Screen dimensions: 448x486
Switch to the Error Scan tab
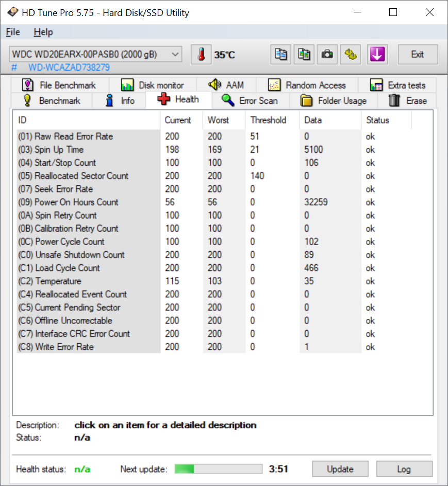pyautogui.click(x=250, y=101)
